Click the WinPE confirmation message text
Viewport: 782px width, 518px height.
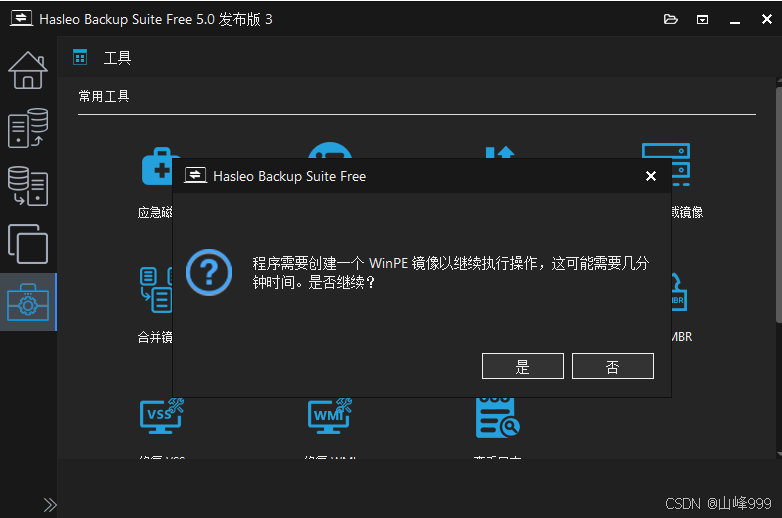click(450, 273)
